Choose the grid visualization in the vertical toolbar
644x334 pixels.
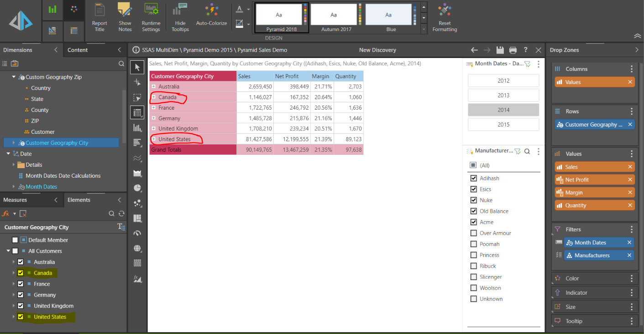(x=137, y=112)
